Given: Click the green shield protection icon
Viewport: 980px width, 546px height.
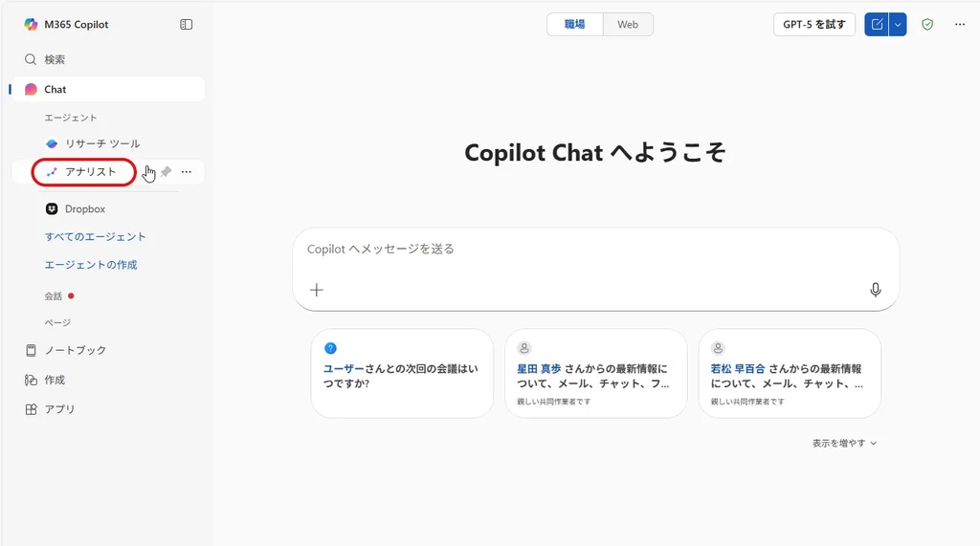Looking at the screenshot, I should (x=926, y=25).
